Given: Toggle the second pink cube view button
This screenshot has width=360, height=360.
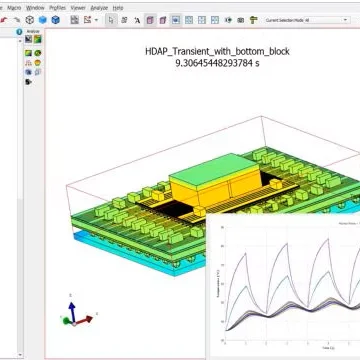Looking at the screenshot, I should tap(163, 20).
